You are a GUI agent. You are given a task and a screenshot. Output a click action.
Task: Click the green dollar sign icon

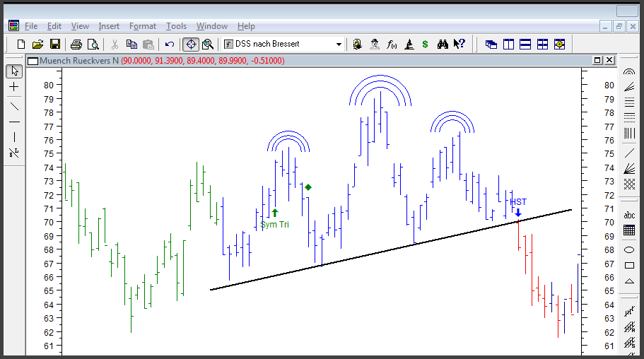[425, 45]
